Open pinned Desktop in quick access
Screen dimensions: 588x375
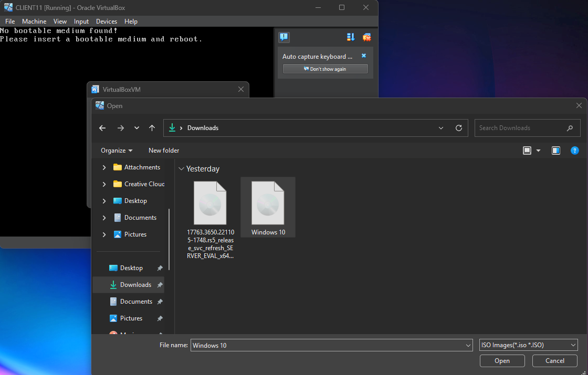coord(126,268)
